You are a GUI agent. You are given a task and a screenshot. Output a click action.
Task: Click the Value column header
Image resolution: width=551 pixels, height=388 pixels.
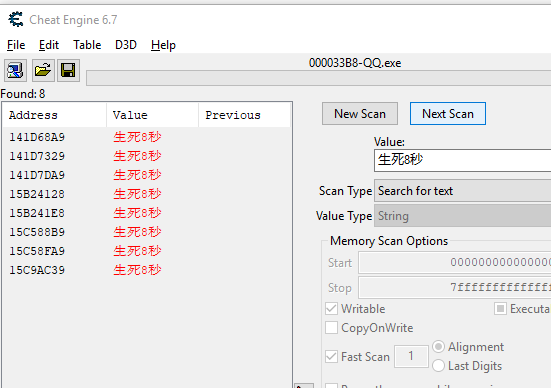(x=153, y=115)
